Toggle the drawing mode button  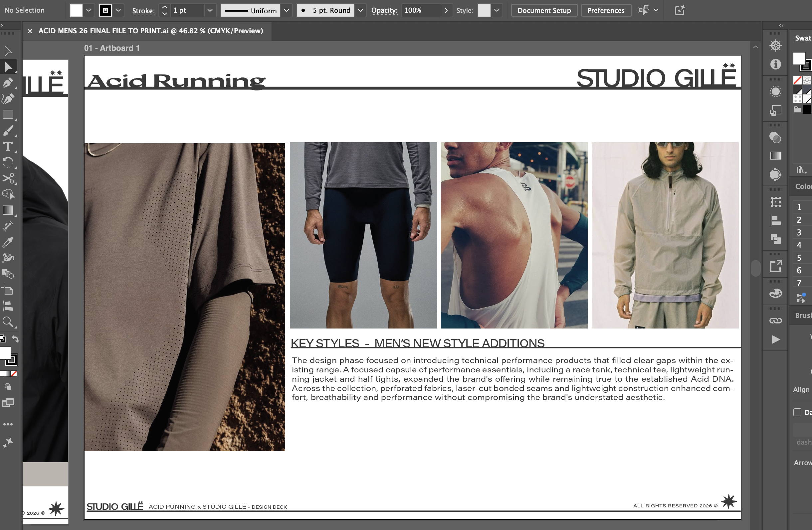(x=8, y=386)
